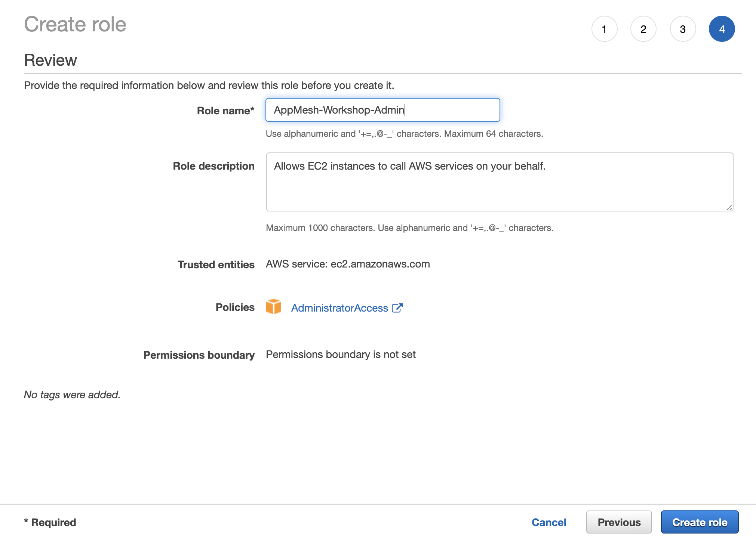Viewport: 756px width, 538px height.
Task: Jump back to step 2 circle
Action: click(643, 29)
